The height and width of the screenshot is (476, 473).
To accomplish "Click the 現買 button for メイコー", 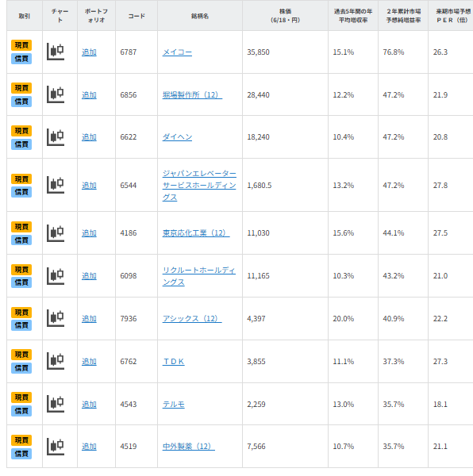I will tap(21, 45).
